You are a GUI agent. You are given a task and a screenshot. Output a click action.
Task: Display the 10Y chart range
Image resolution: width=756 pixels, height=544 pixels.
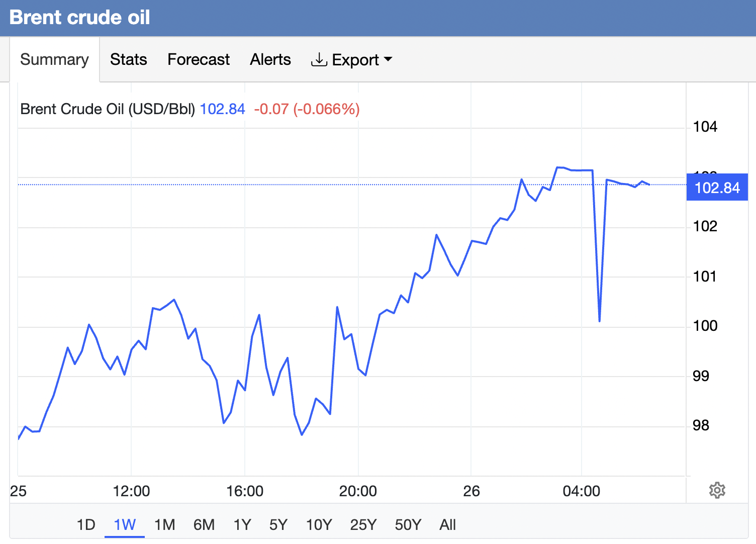pyautogui.click(x=319, y=525)
